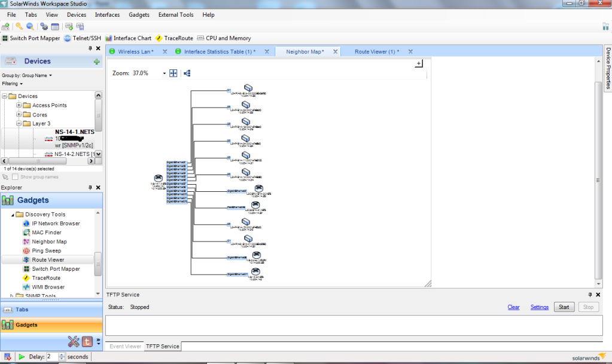Launch TraceRoute from top toolbar
The image size is (612, 364).
(x=174, y=38)
